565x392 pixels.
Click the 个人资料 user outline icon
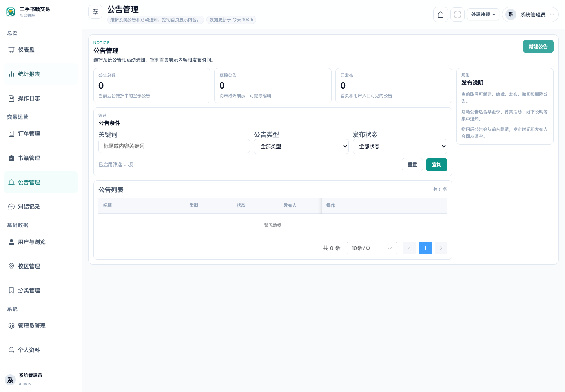pyautogui.click(x=11, y=350)
